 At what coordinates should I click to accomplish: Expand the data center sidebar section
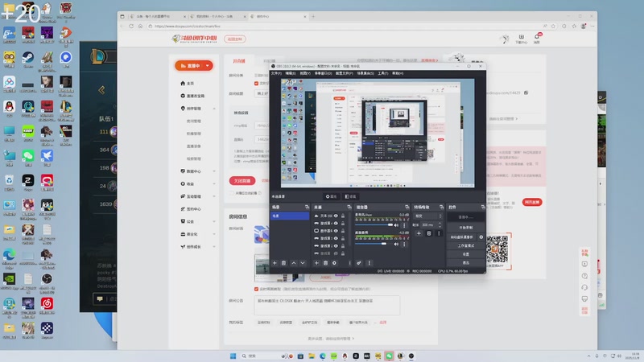click(214, 171)
